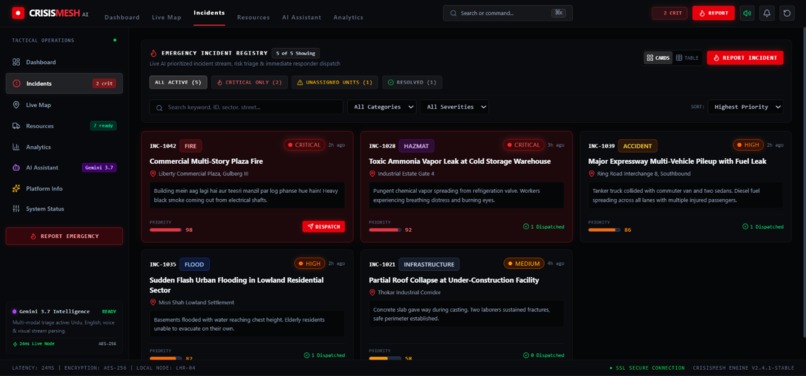The image size is (806, 376).
Task: Toggle the green sound alert icon
Action: [x=747, y=13]
